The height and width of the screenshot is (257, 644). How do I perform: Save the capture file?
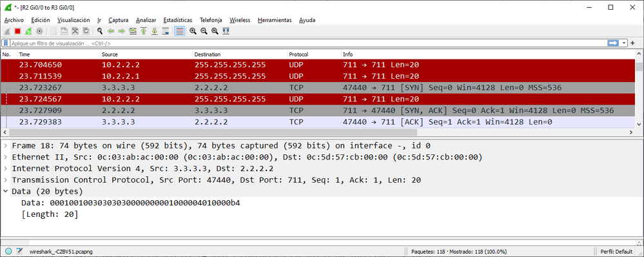click(x=64, y=31)
